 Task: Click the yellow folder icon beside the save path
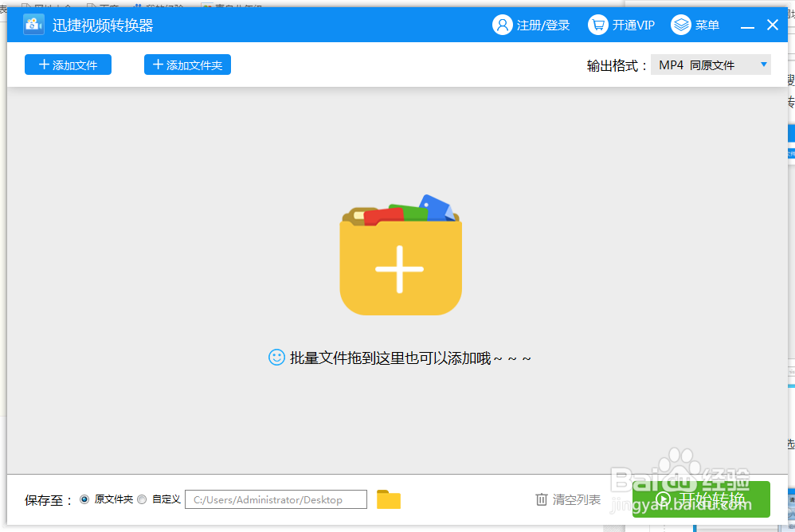point(388,499)
